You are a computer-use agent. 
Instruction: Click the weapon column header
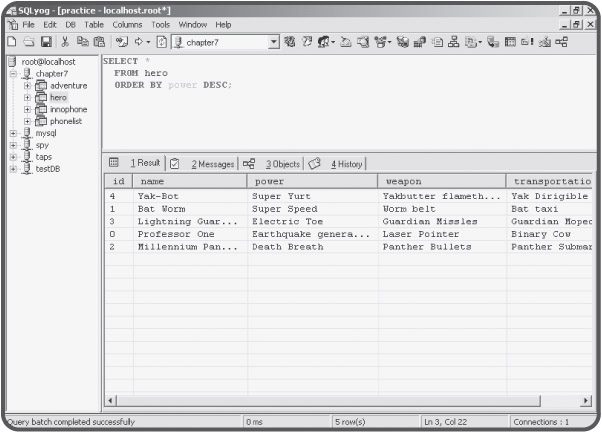[x=441, y=181]
